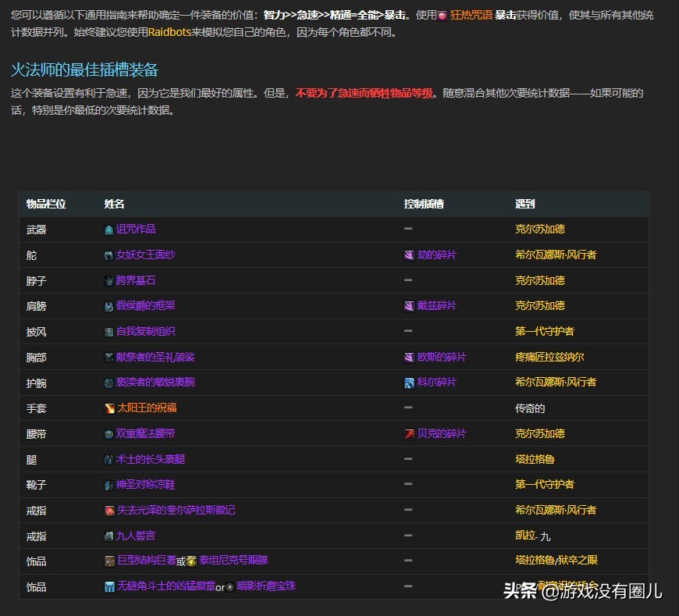Click the 女妖女王面纱 helm icon

[x=110, y=255]
